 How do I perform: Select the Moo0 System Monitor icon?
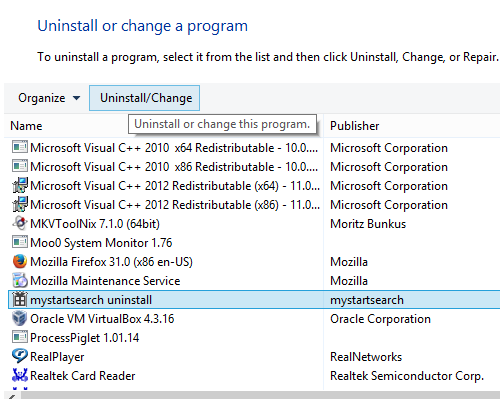pos(20,242)
